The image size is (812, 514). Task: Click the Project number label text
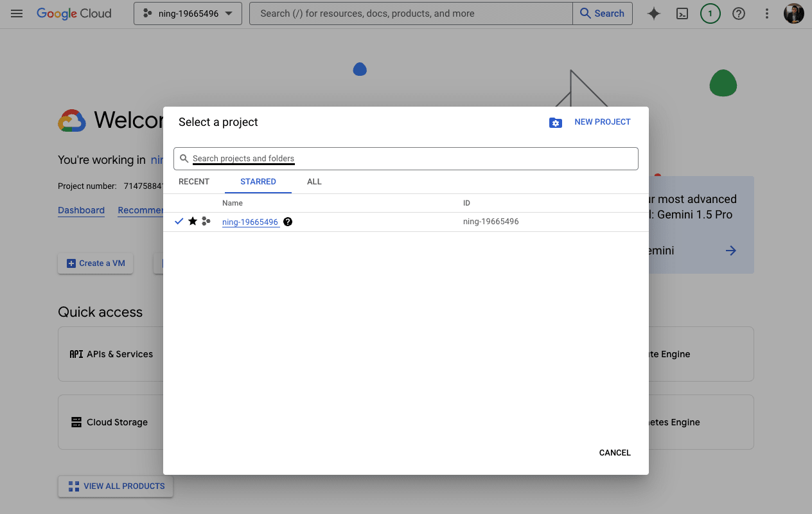(87, 186)
